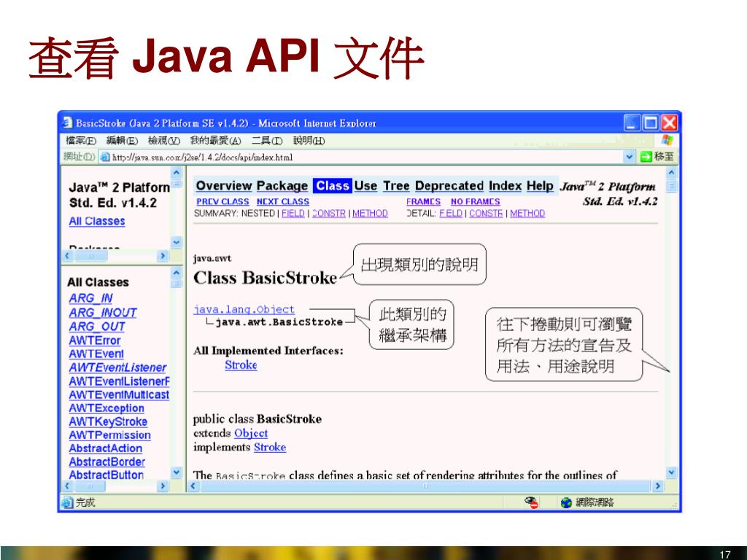Image resolution: width=747 pixels, height=560 pixels.
Task: Jump to SUMMARY METHOD link
Action: (370, 214)
